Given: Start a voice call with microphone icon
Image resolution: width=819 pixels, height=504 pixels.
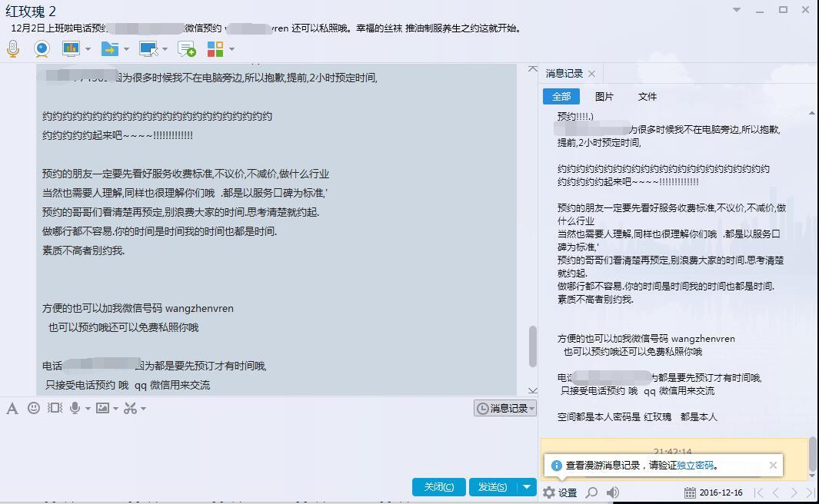Looking at the screenshot, I should coord(13,49).
